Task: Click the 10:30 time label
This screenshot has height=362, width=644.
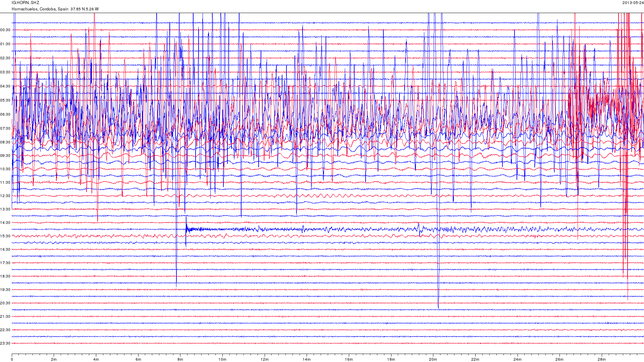Action: [5, 169]
